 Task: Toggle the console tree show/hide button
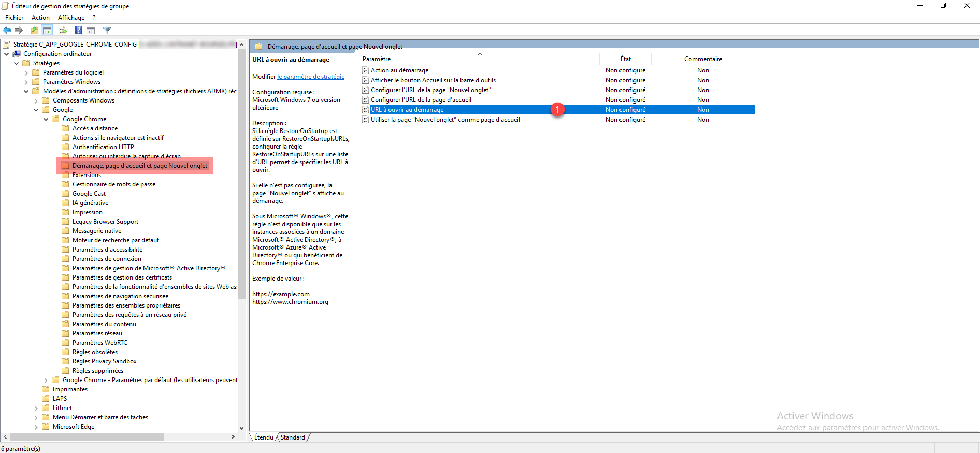(x=47, y=31)
